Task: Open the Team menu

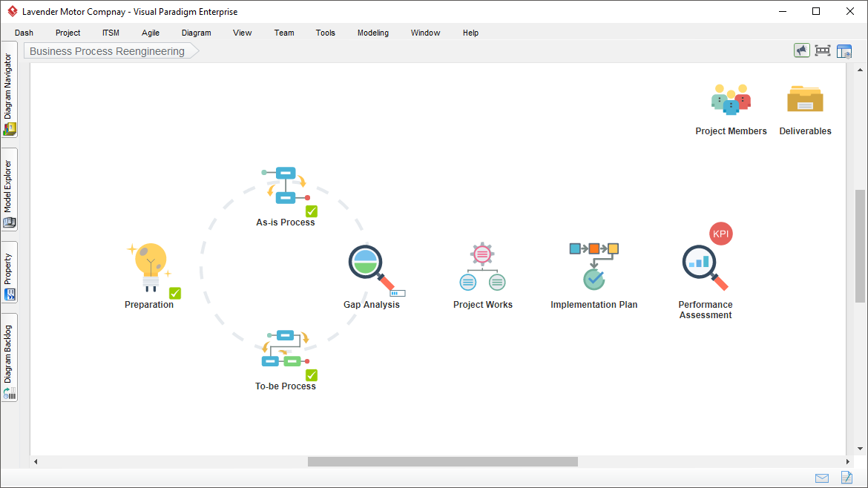Action: [284, 33]
